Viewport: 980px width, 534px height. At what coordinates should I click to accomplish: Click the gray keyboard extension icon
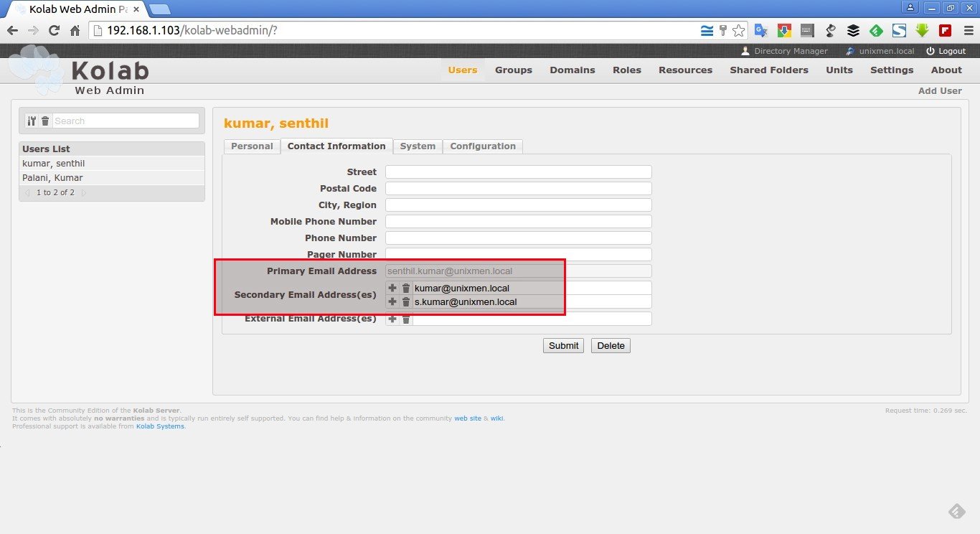point(807,31)
